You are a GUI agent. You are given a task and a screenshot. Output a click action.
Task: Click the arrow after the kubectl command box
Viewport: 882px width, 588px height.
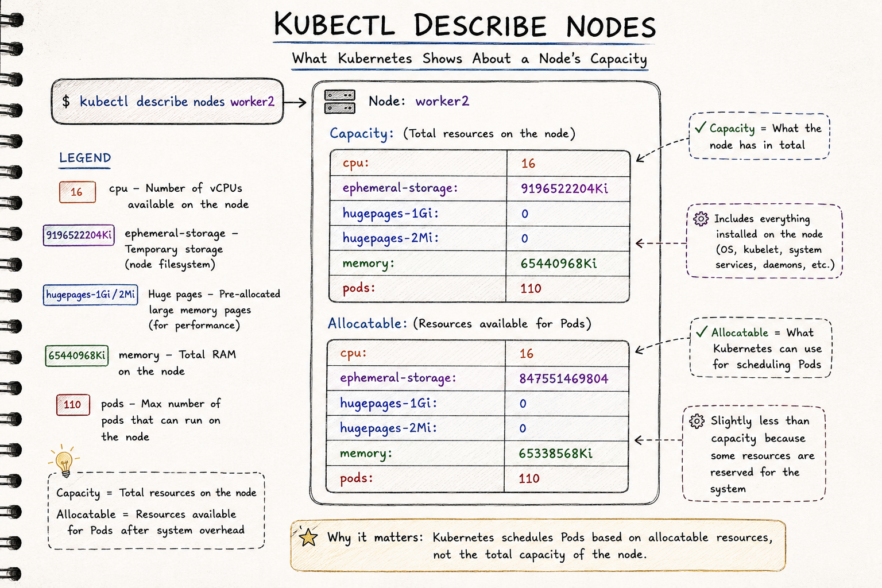[296, 102]
